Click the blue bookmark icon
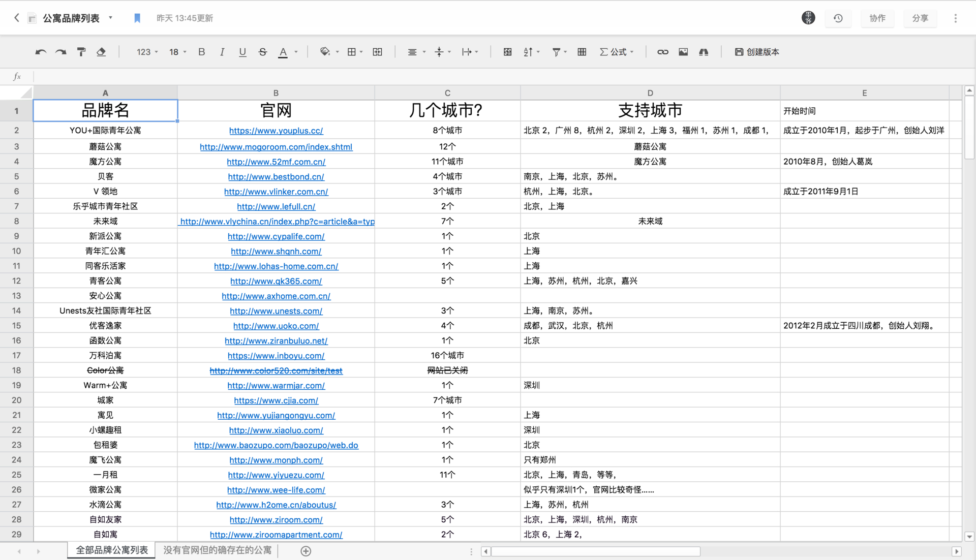976x560 pixels. [137, 18]
